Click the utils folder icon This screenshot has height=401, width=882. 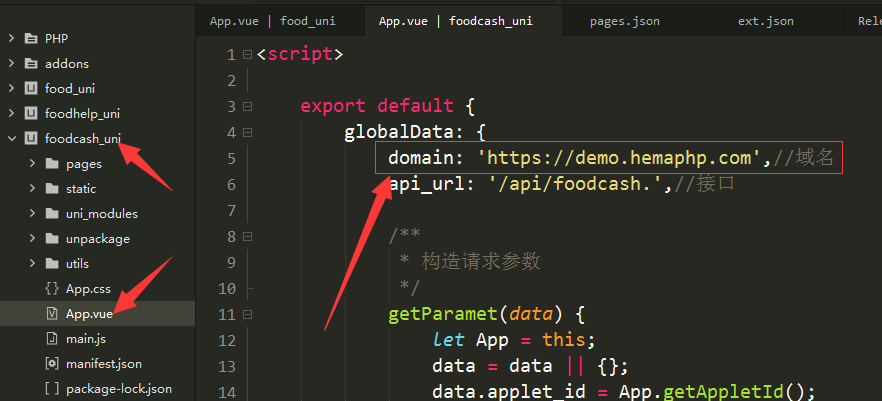[x=52, y=264]
